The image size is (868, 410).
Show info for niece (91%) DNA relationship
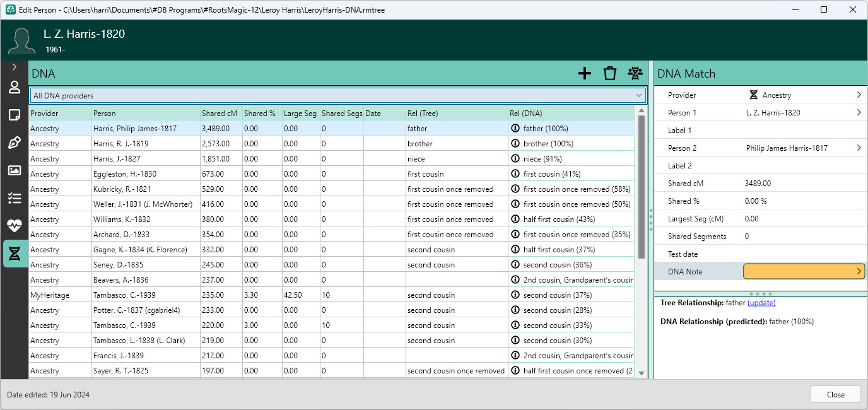coord(515,159)
